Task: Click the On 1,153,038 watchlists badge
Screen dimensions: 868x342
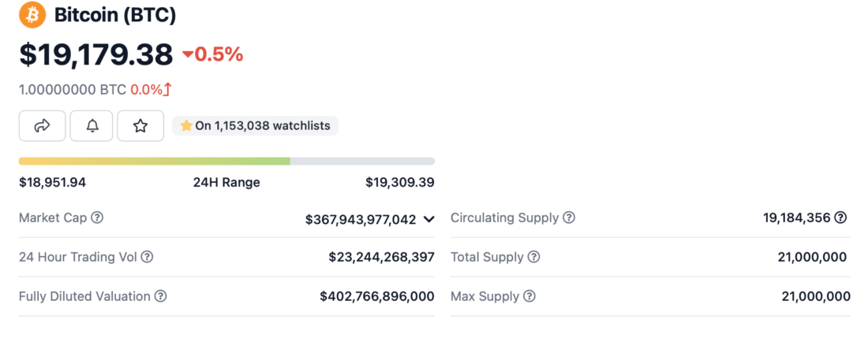Action: click(255, 125)
